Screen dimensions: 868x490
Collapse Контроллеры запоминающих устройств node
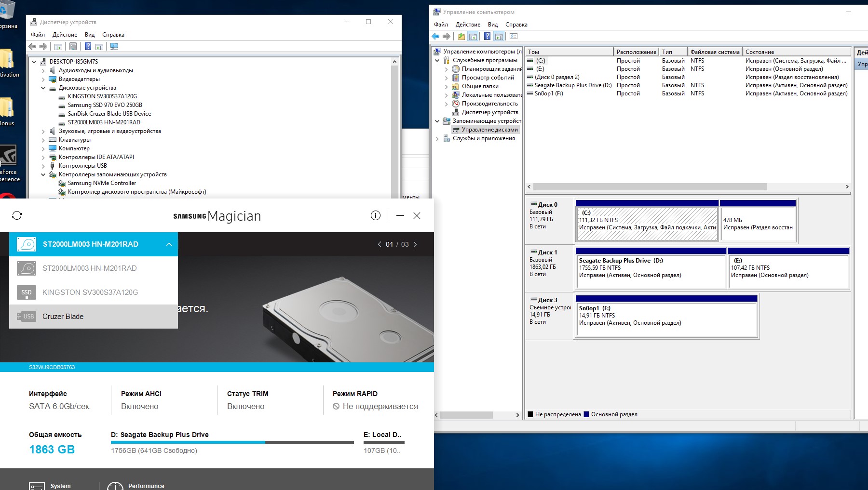pos(43,174)
